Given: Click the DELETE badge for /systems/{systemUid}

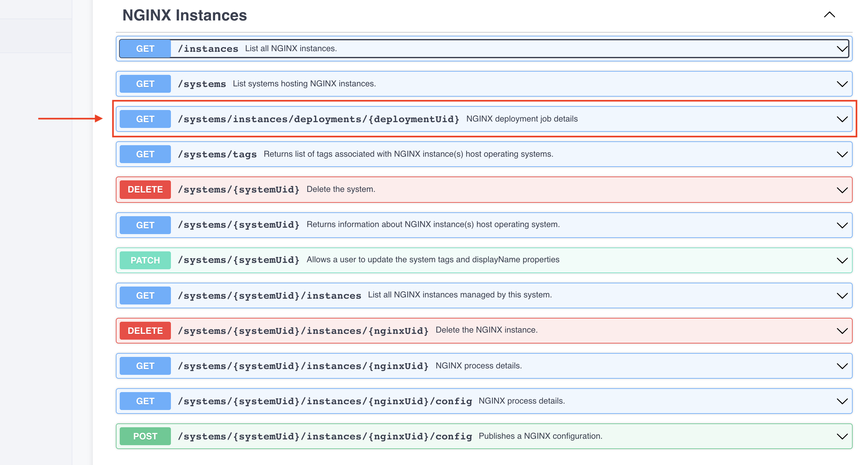Looking at the screenshot, I should pos(145,190).
